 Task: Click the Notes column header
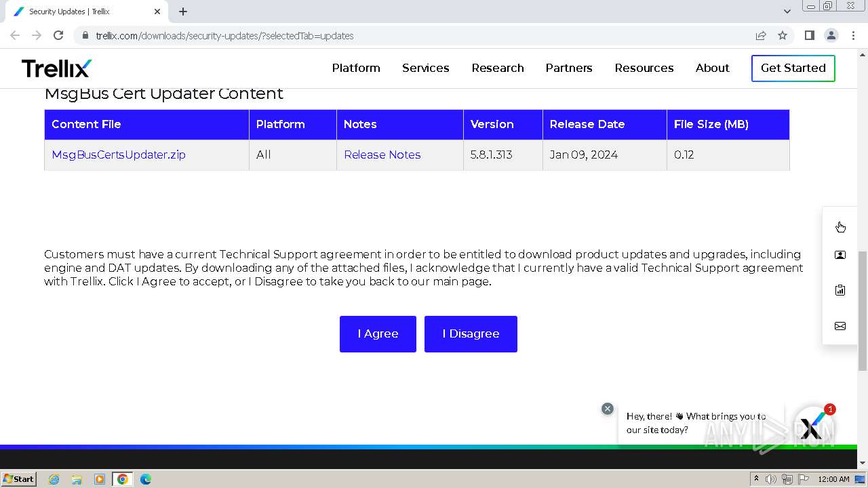(400, 125)
